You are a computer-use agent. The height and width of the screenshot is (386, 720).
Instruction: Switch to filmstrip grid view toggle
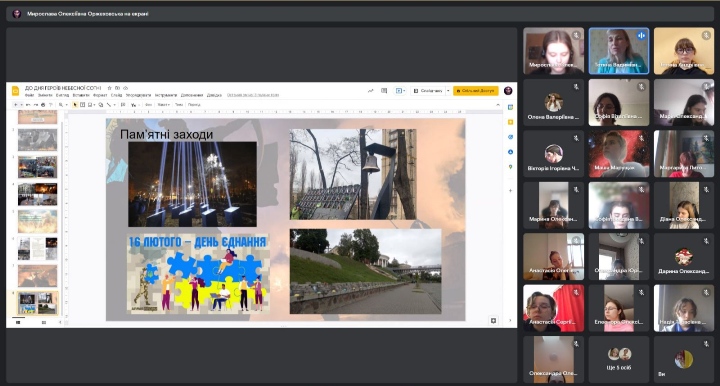pos(44,322)
